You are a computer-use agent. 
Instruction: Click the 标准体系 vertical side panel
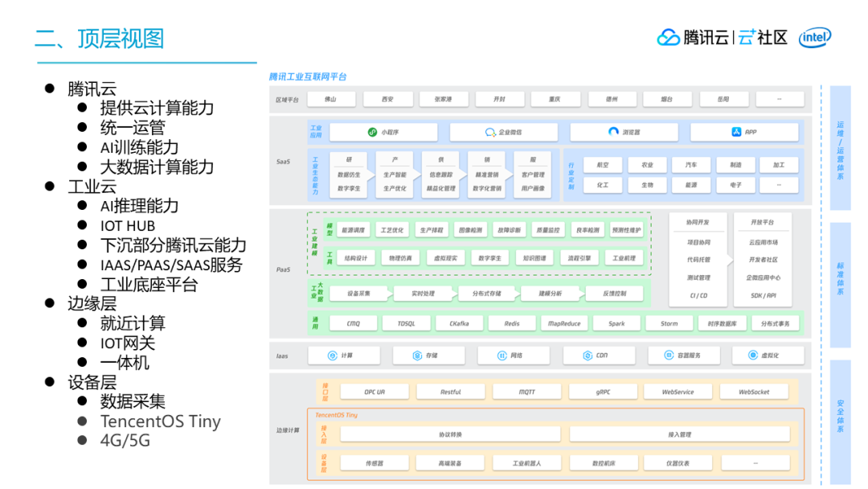tap(841, 285)
